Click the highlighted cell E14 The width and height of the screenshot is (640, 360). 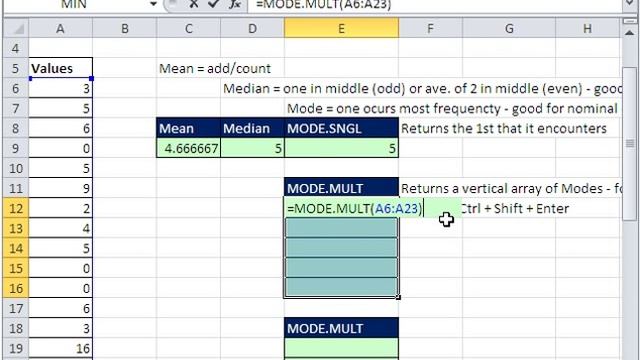341,248
